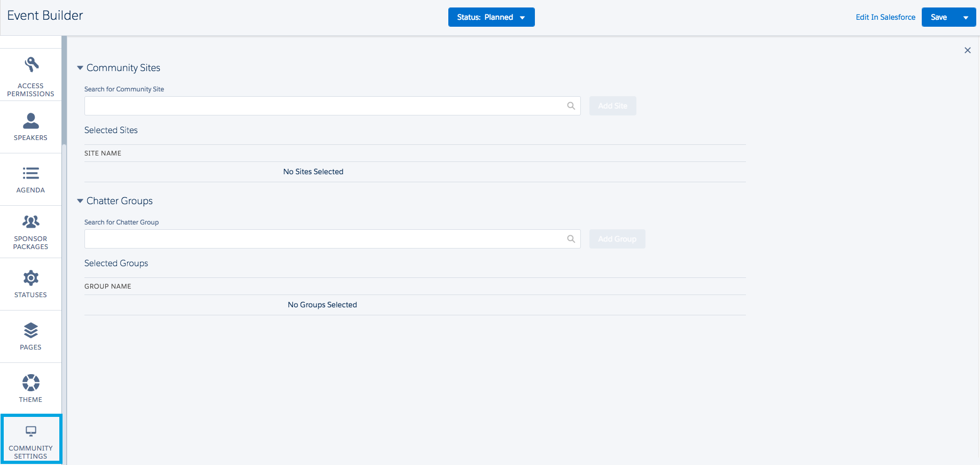Screen dimensions: 980x465
Task: Open the Pages layers icon
Action: pyautogui.click(x=31, y=330)
